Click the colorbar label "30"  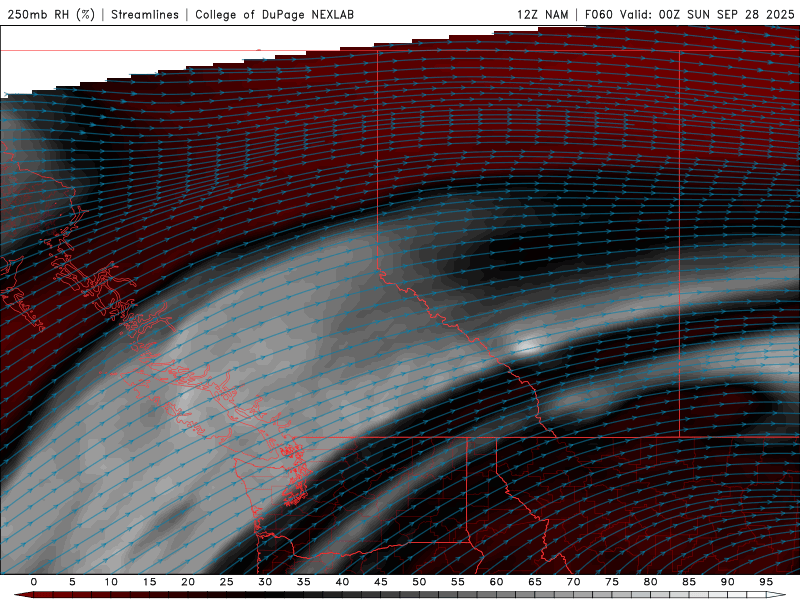[265, 582]
